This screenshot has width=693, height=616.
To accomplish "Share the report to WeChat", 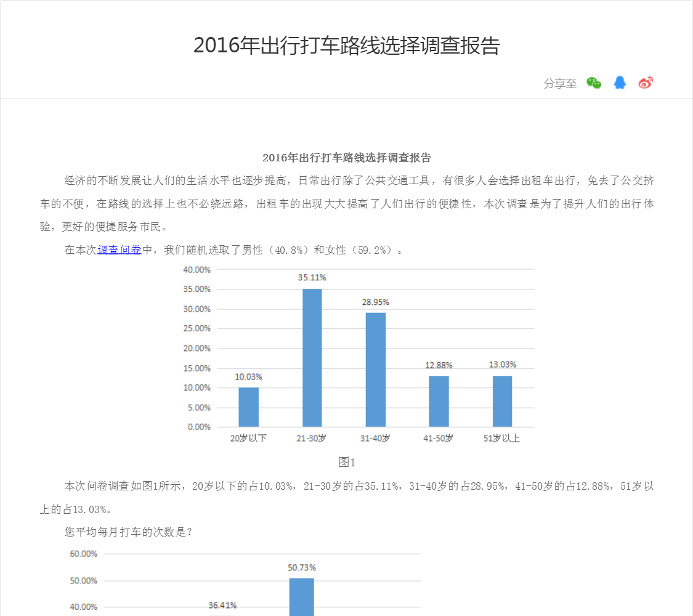I will (594, 83).
